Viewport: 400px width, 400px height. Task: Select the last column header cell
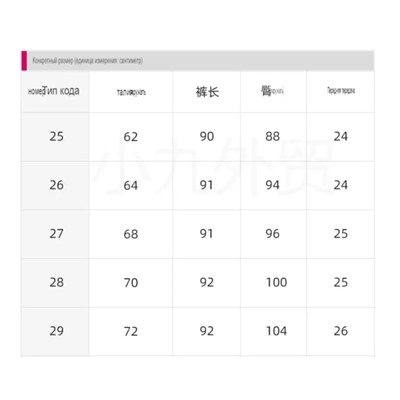click(340, 92)
